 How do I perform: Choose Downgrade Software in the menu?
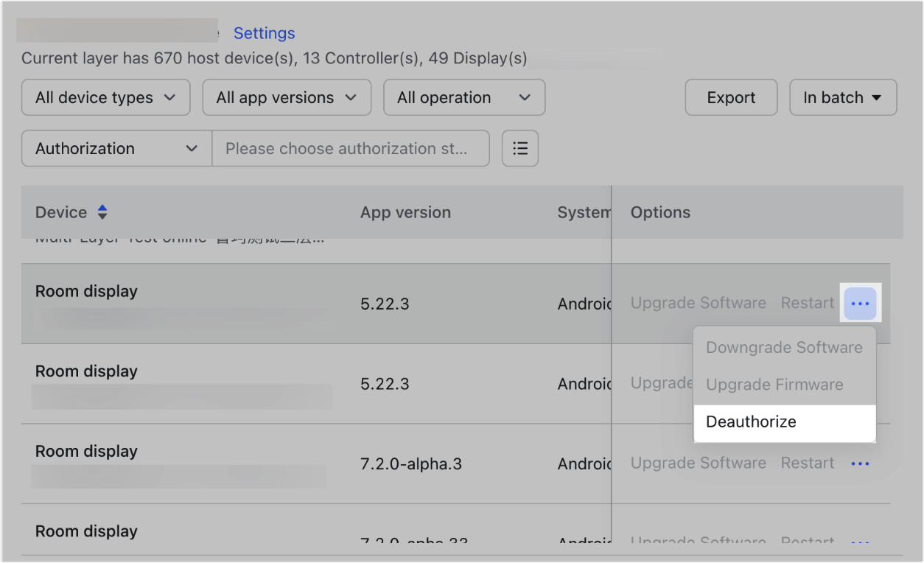[x=783, y=348]
